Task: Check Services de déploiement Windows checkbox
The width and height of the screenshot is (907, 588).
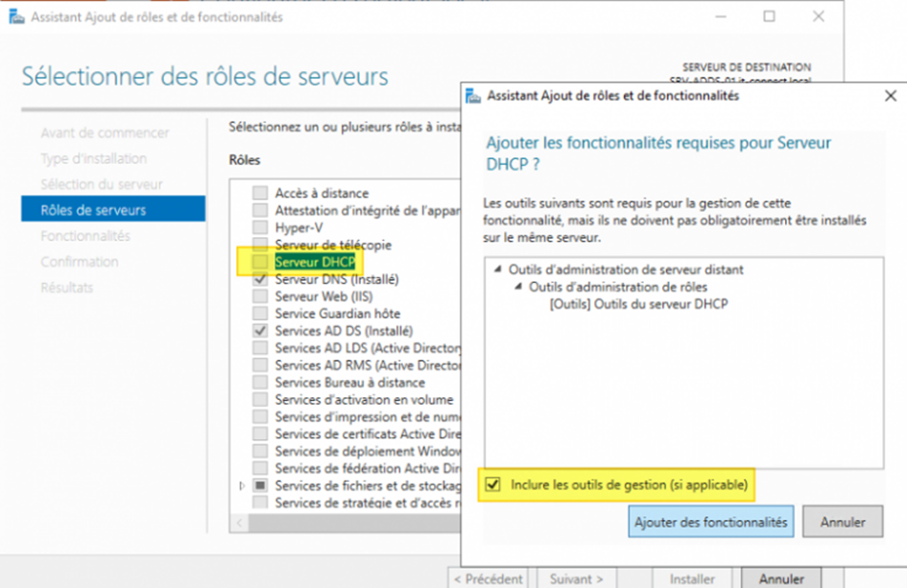Action: [260, 451]
